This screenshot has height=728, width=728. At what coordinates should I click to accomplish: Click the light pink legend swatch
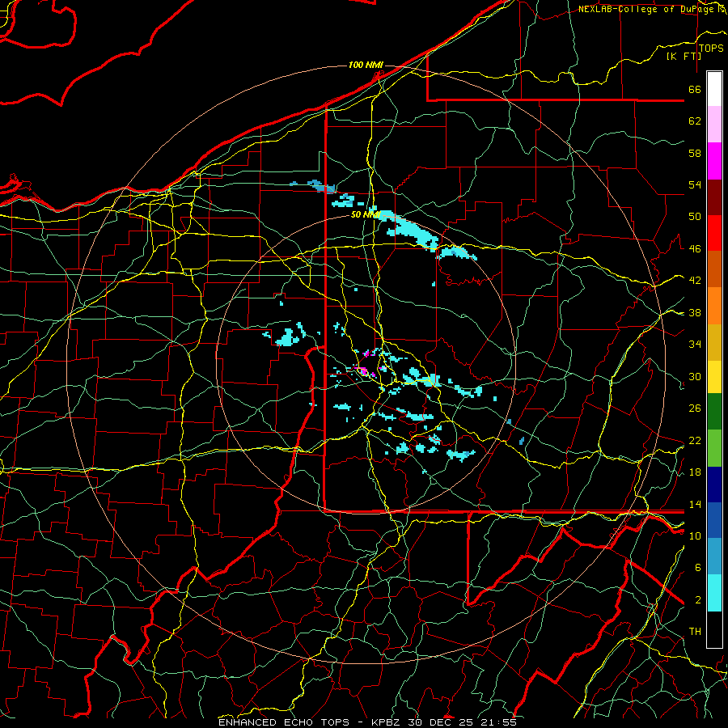pyautogui.click(x=714, y=125)
